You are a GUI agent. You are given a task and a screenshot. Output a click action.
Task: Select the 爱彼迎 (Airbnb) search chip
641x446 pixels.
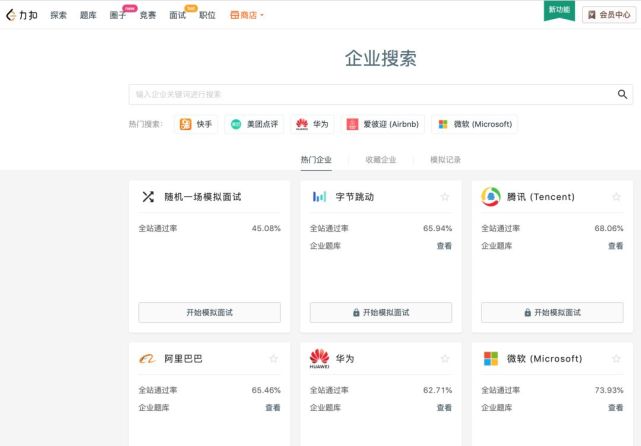coord(383,124)
